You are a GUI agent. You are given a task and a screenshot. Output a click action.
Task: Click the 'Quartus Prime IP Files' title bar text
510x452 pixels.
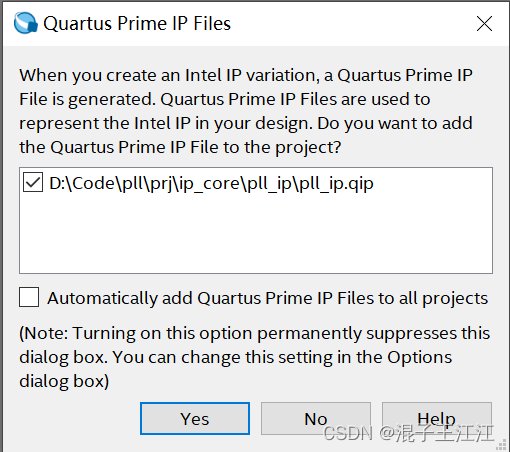tap(137, 23)
